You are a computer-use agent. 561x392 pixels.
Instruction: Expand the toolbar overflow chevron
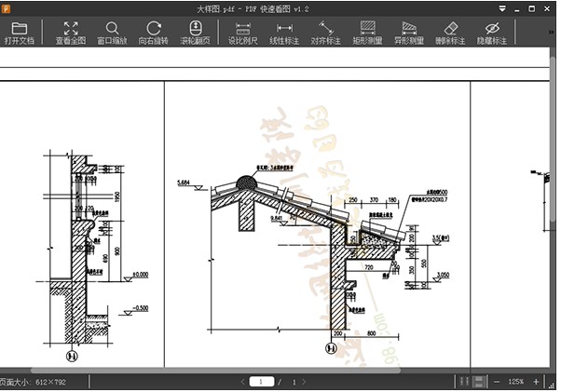tap(551, 33)
